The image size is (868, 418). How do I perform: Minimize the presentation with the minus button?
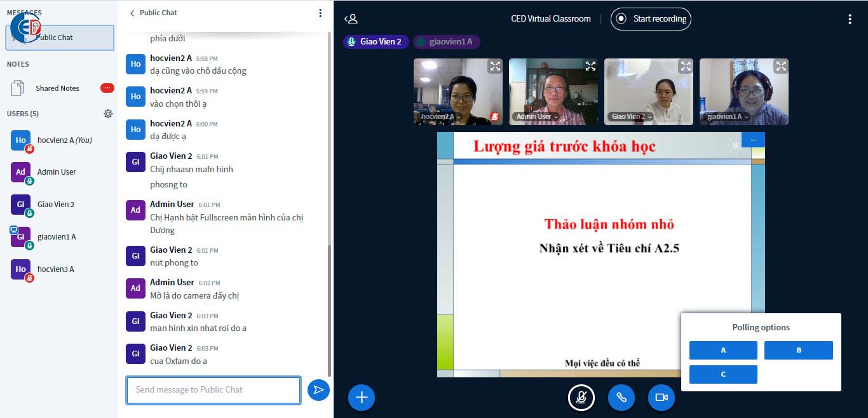pyautogui.click(x=753, y=140)
